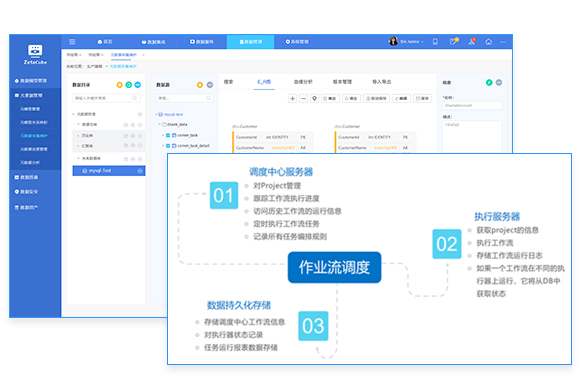Open the 数据服务 top navigation tab
The width and height of the screenshot is (580, 380).
(202, 42)
